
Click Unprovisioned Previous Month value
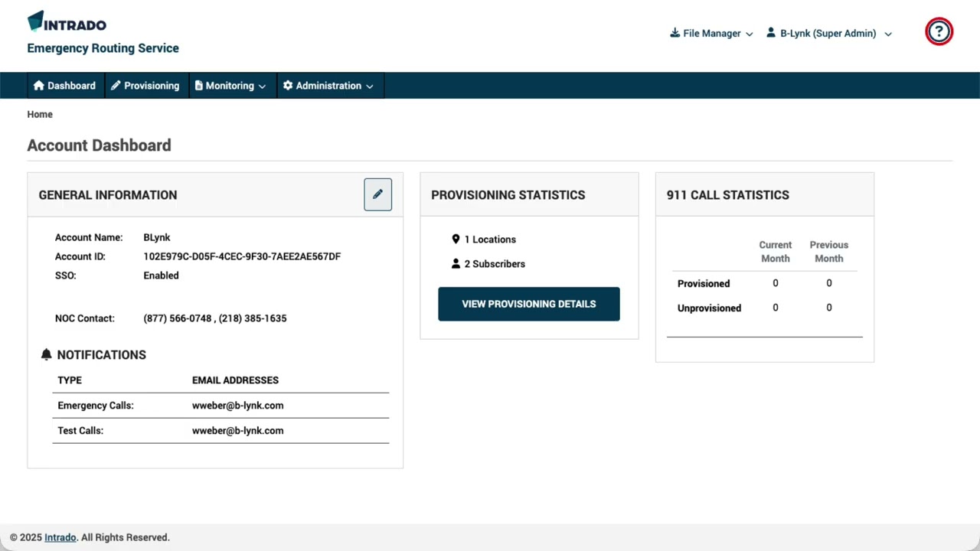coord(829,308)
